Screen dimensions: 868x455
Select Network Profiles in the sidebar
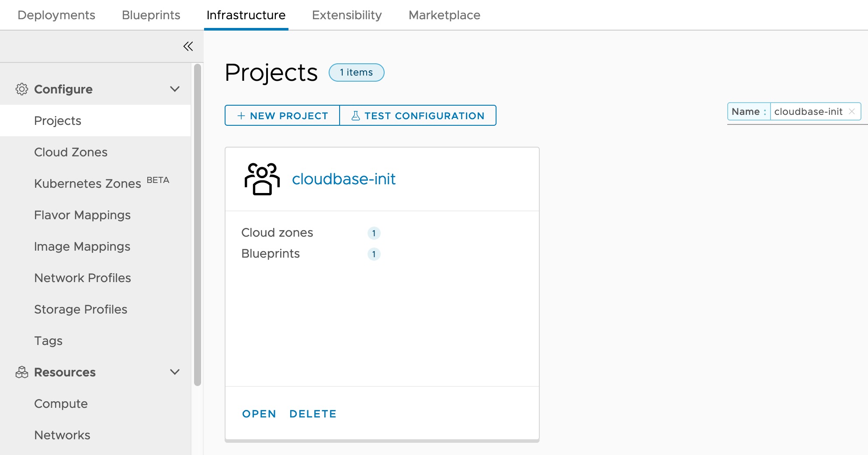pyautogui.click(x=83, y=278)
